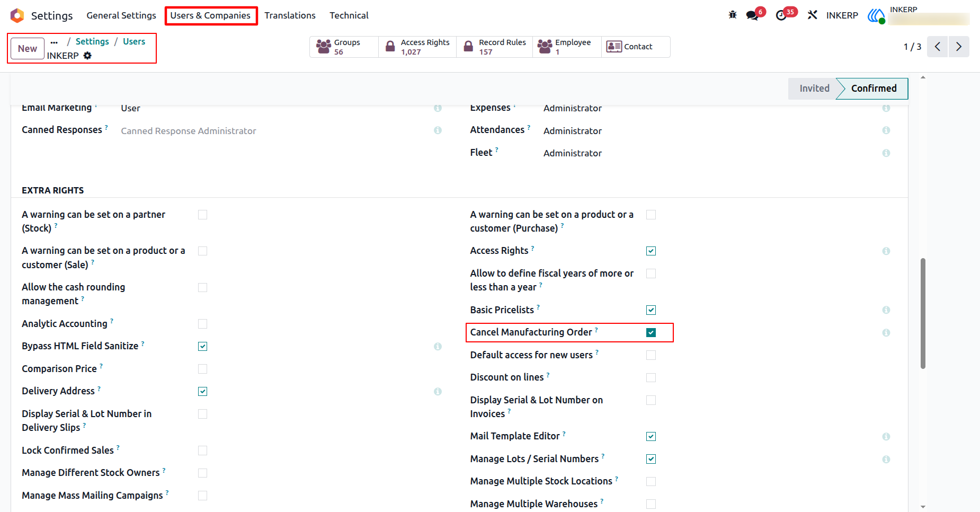The width and height of the screenshot is (980, 512).
Task: Click info icon for Bypass HTML Field Sanitize
Action: (438, 347)
